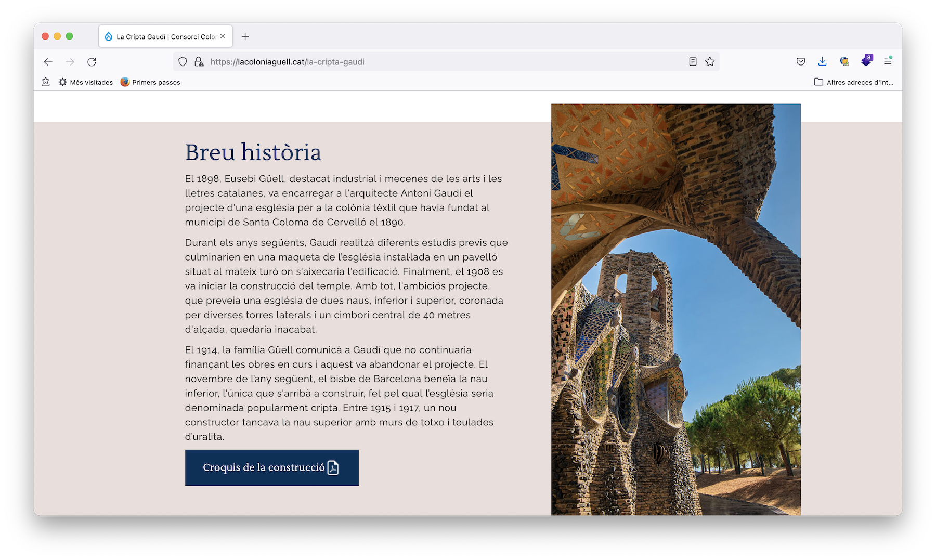
Task: Open Més visitades bookmarks folder
Action: click(x=86, y=82)
